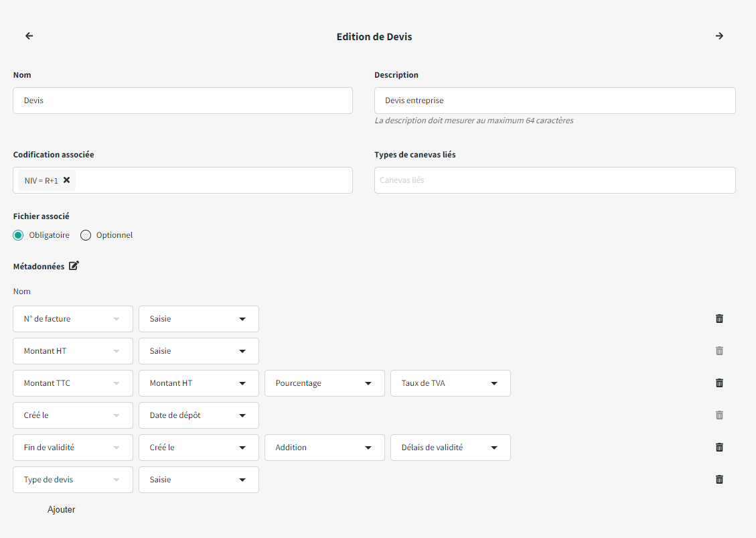Image resolution: width=756 pixels, height=538 pixels.
Task: Click the Types de canevas liés field
Action: (x=554, y=180)
